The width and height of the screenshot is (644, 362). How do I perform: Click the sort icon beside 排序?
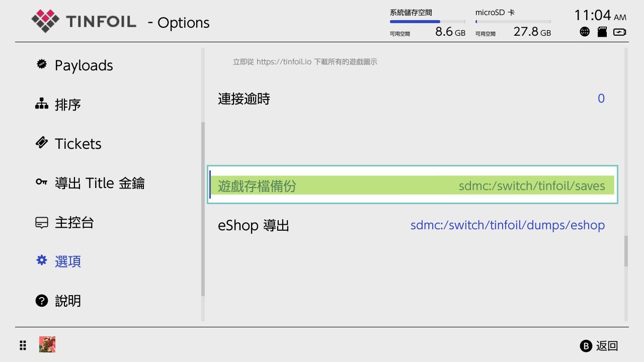click(x=42, y=104)
